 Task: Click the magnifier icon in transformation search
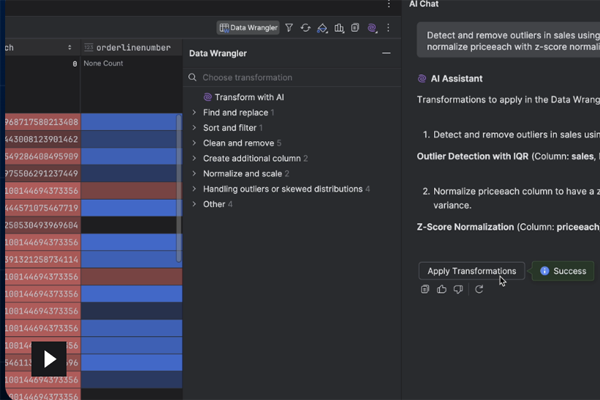click(192, 77)
